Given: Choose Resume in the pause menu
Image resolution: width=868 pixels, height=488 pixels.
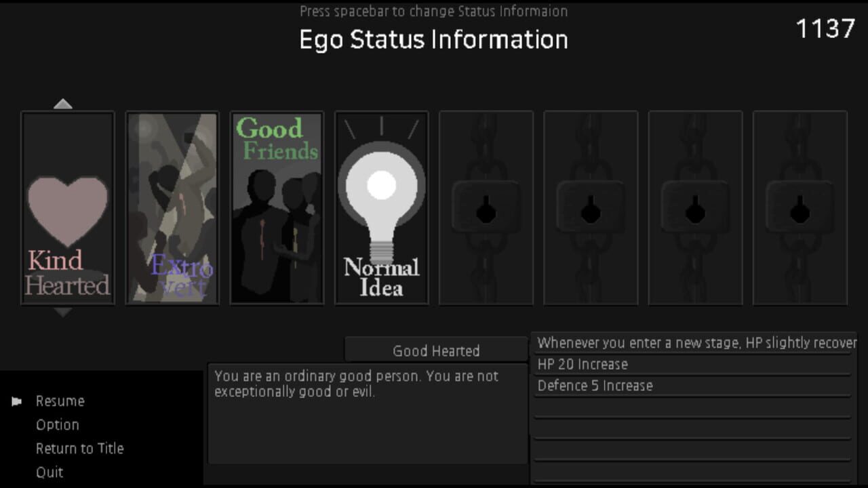Looking at the screenshot, I should click(60, 401).
